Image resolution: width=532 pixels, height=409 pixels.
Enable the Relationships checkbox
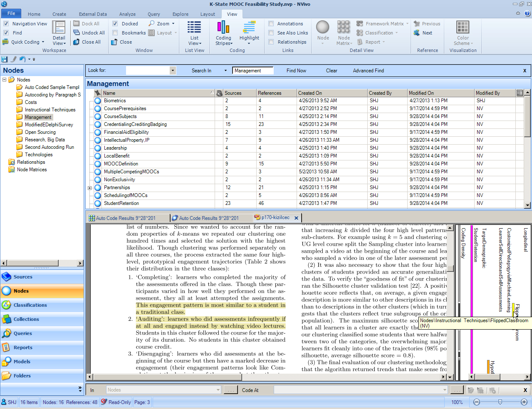(x=271, y=42)
